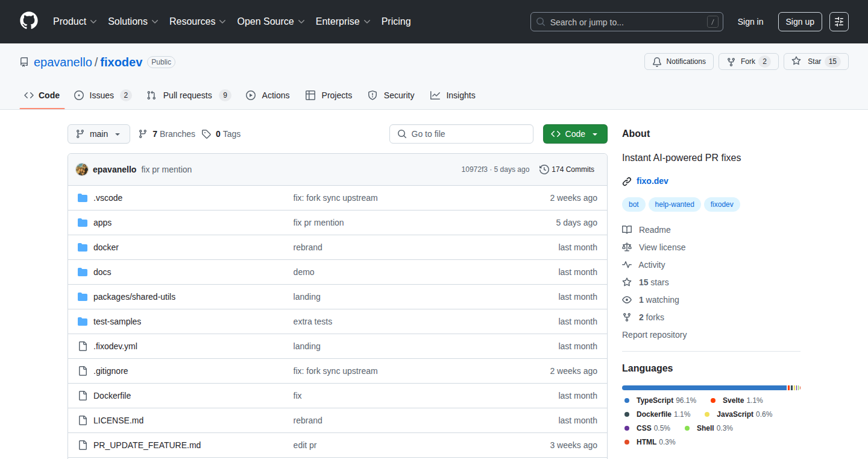Click the docs folder icon

(x=83, y=272)
